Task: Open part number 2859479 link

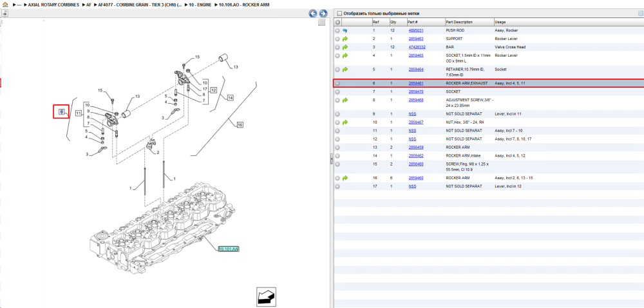Action: tap(415, 91)
